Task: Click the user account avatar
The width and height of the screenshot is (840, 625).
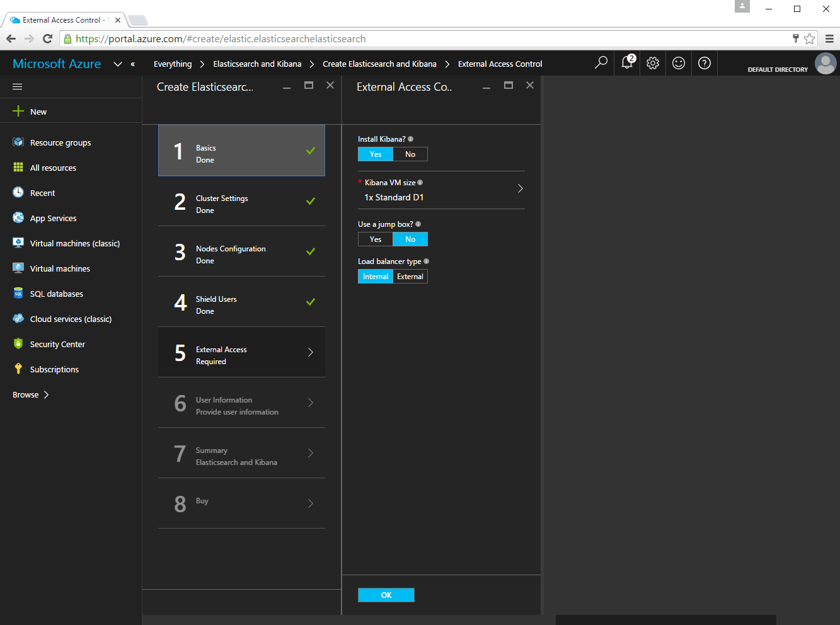Action: click(x=826, y=63)
